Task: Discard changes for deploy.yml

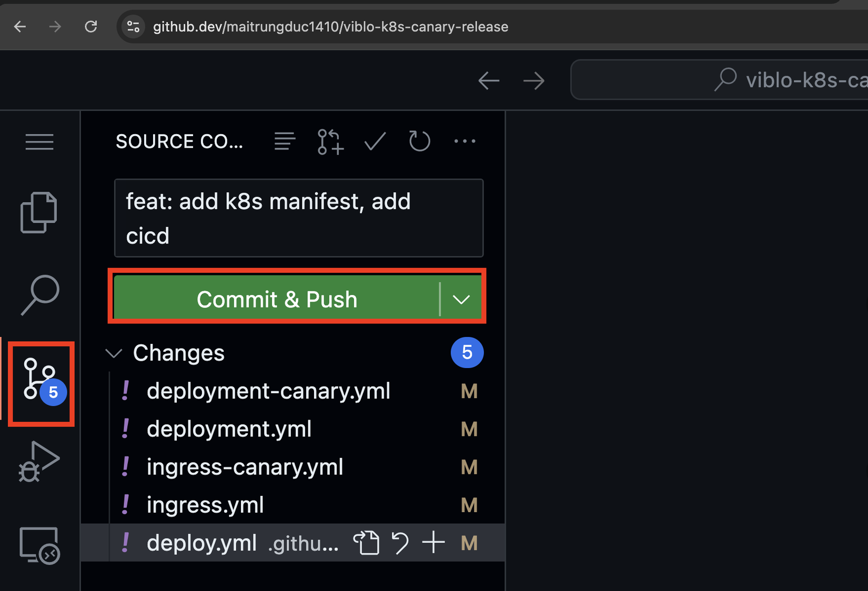Action: pos(400,543)
